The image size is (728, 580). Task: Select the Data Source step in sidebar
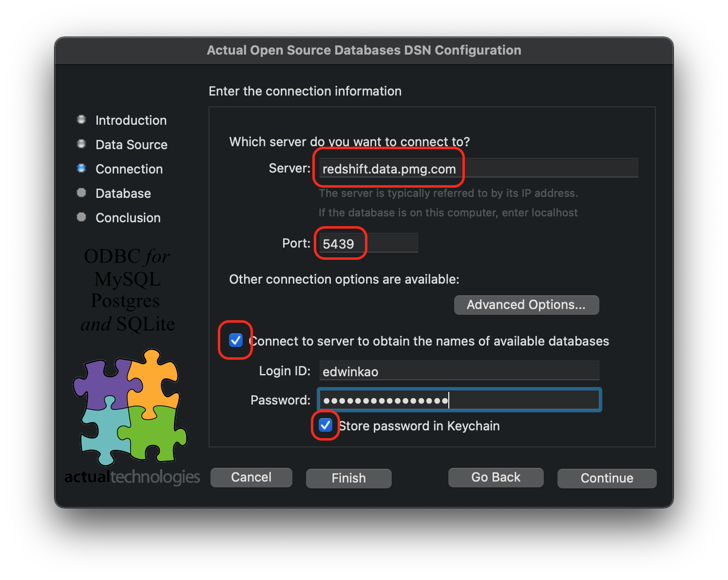coord(132,144)
